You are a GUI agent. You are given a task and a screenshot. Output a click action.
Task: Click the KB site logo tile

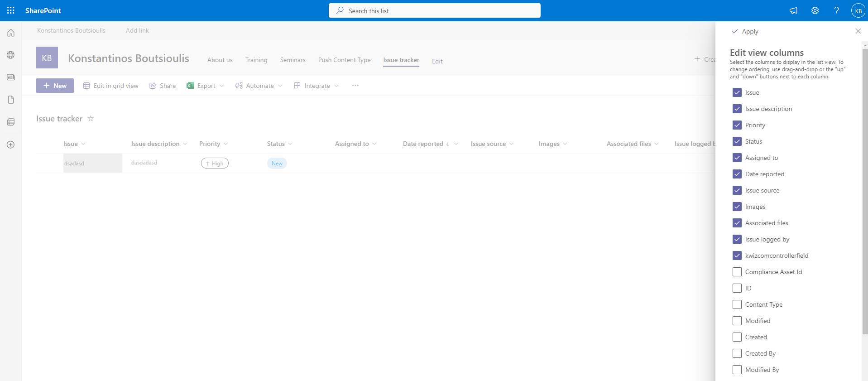(47, 58)
